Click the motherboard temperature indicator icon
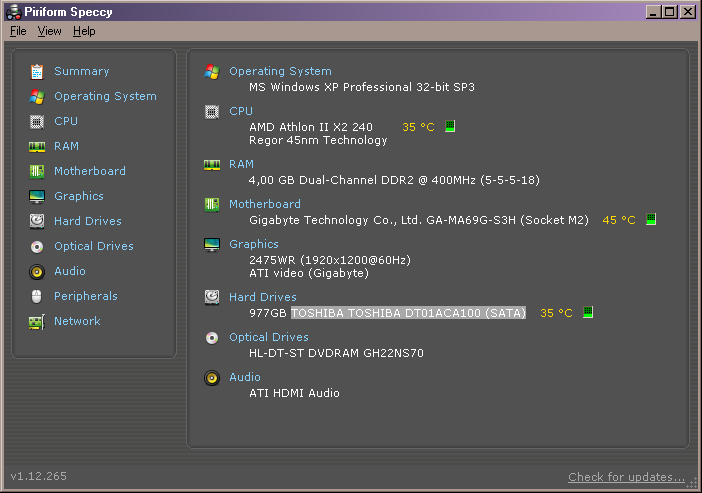The width and height of the screenshot is (702, 493). [x=651, y=219]
